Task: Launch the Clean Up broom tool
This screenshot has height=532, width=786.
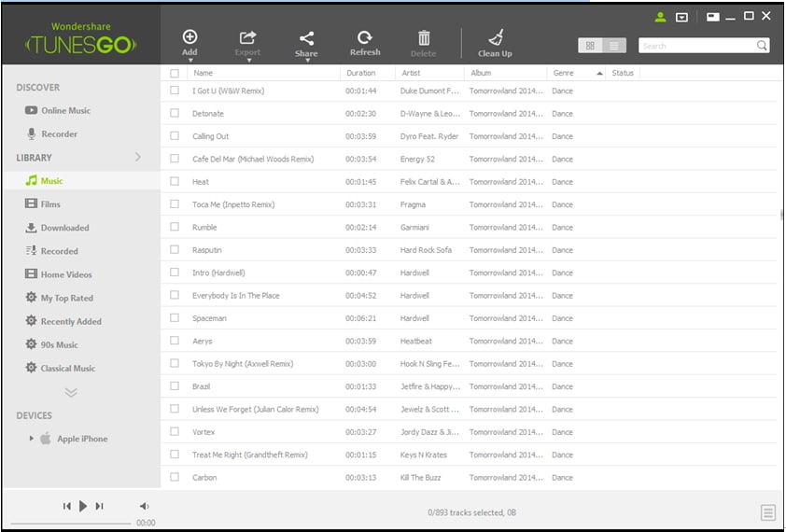Action: pos(496,44)
